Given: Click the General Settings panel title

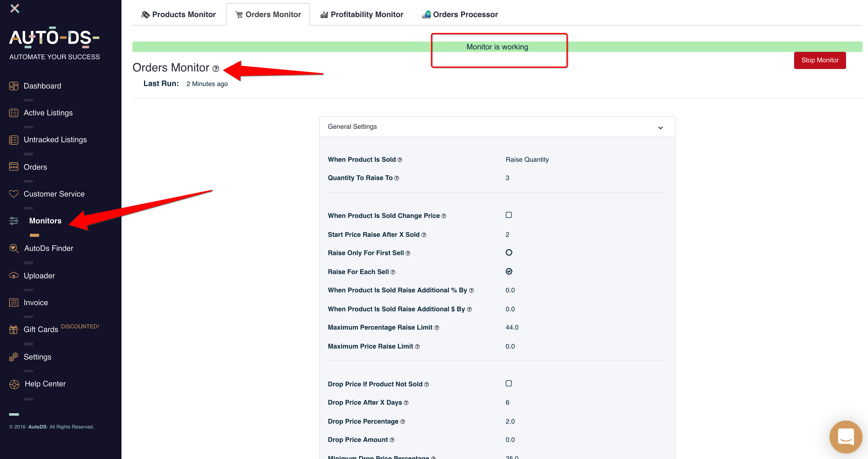Looking at the screenshot, I should [352, 127].
